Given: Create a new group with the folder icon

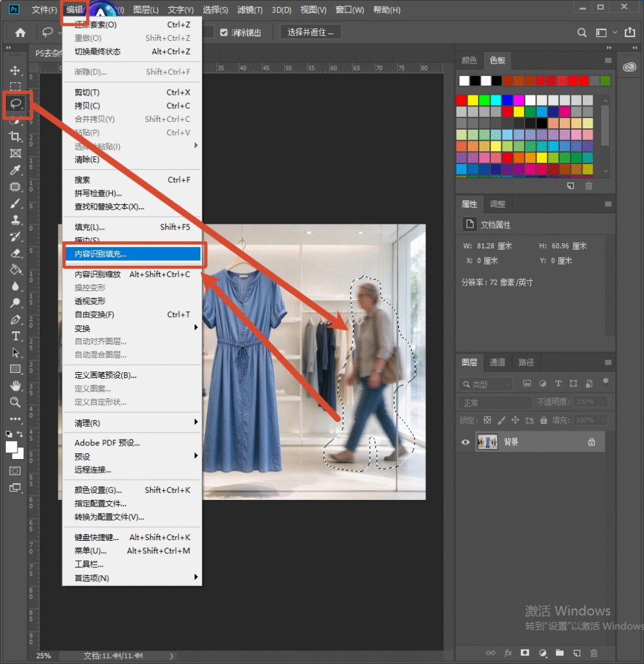Looking at the screenshot, I should [x=560, y=653].
